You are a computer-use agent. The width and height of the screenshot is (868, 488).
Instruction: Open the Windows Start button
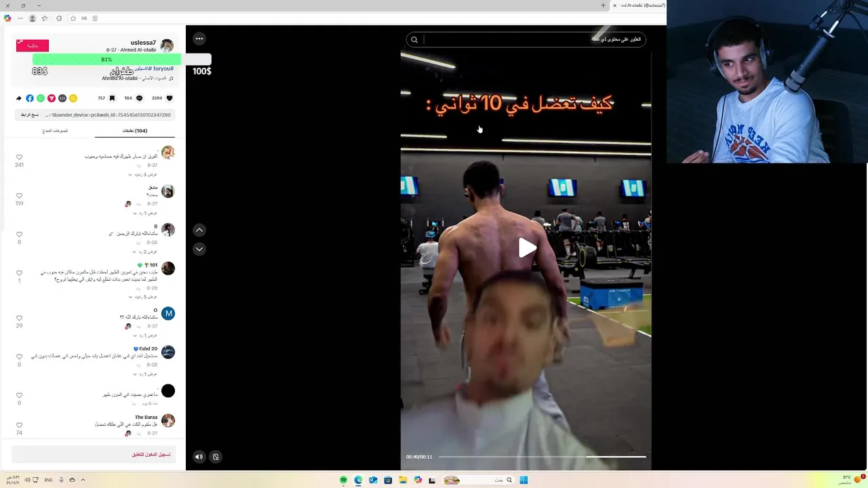pos(524,480)
